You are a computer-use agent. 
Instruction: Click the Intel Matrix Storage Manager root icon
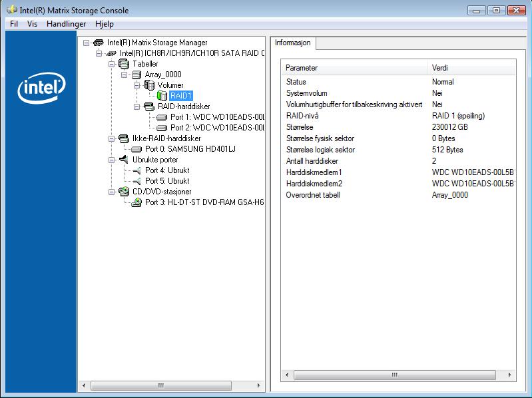click(x=99, y=43)
